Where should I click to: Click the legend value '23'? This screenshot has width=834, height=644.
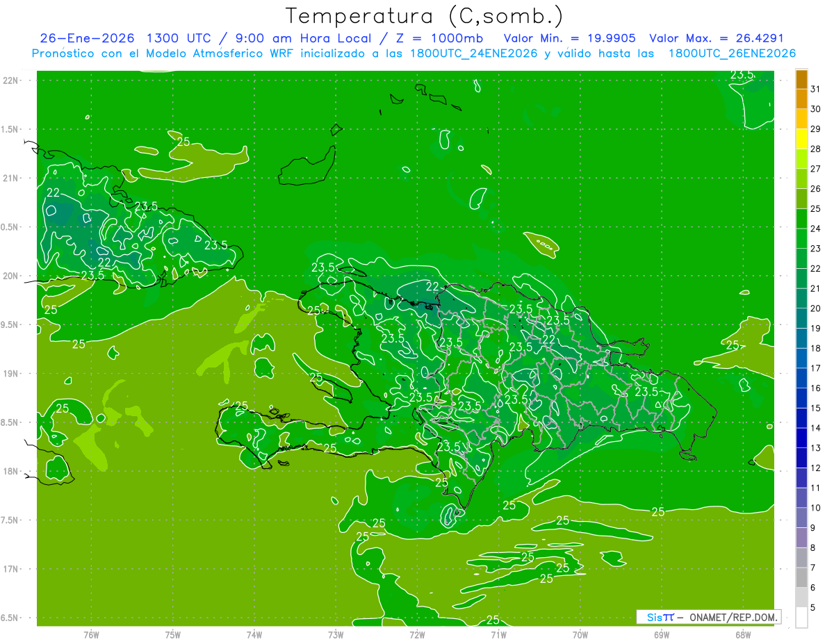tap(816, 249)
